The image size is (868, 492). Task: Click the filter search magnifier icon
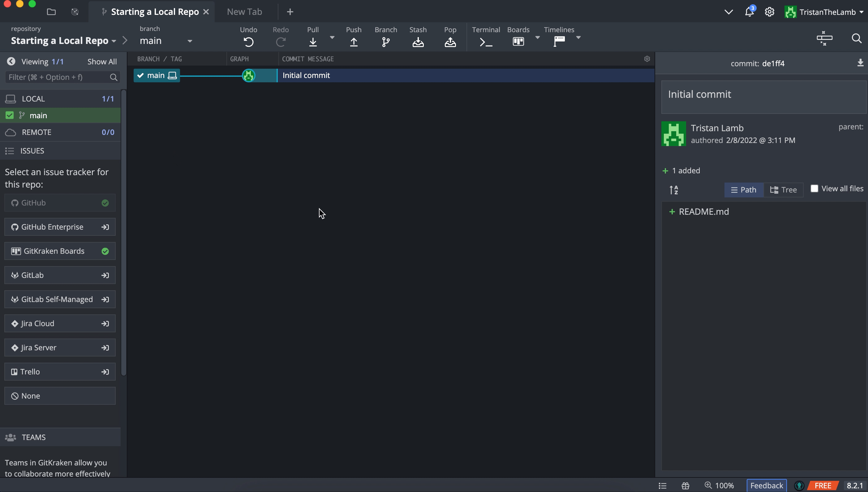pyautogui.click(x=114, y=77)
